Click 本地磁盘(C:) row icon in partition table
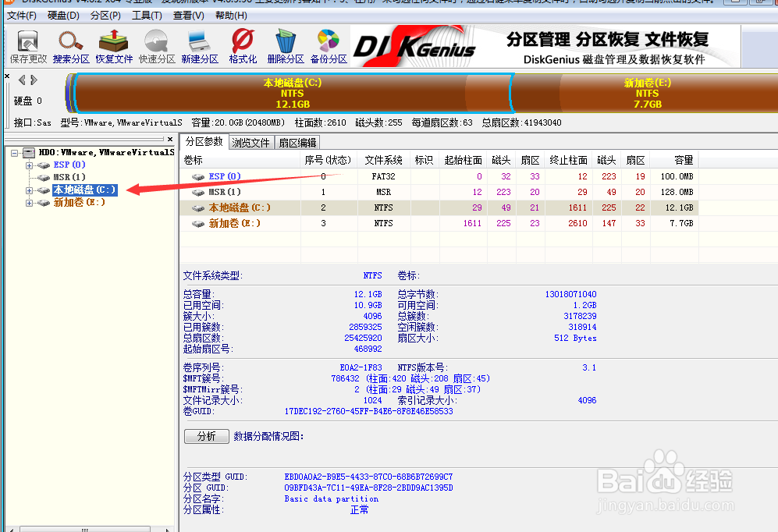778x532 pixels. point(198,207)
